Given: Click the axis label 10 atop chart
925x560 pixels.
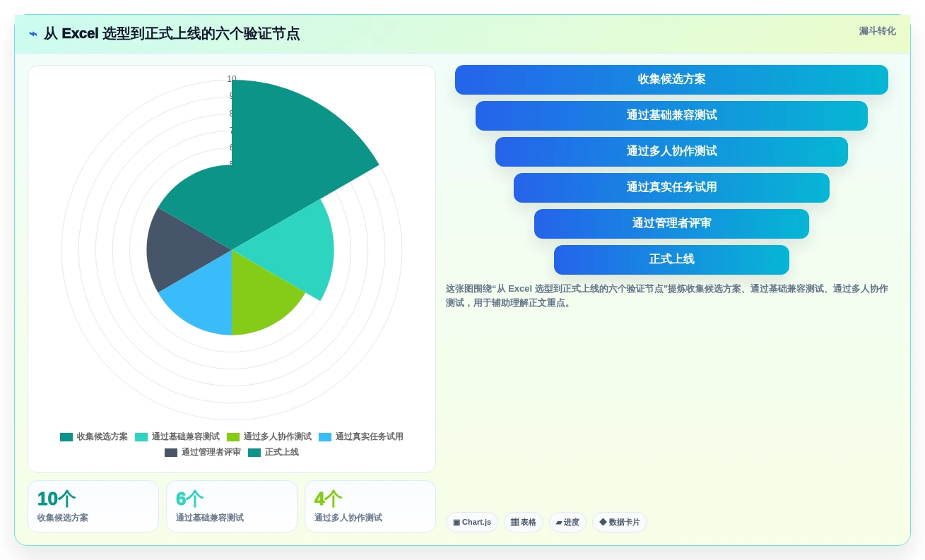Looking at the screenshot, I should coord(232,79).
